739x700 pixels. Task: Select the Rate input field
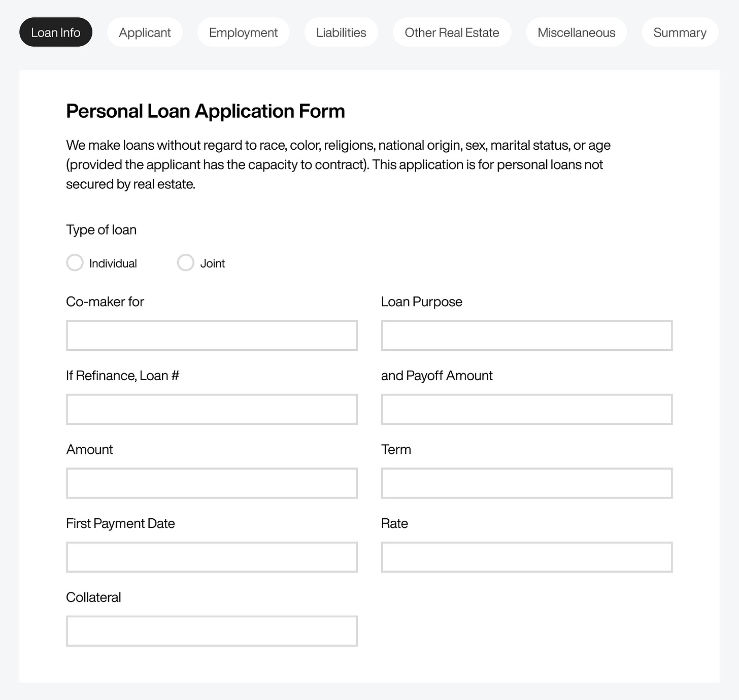coord(527,557)
